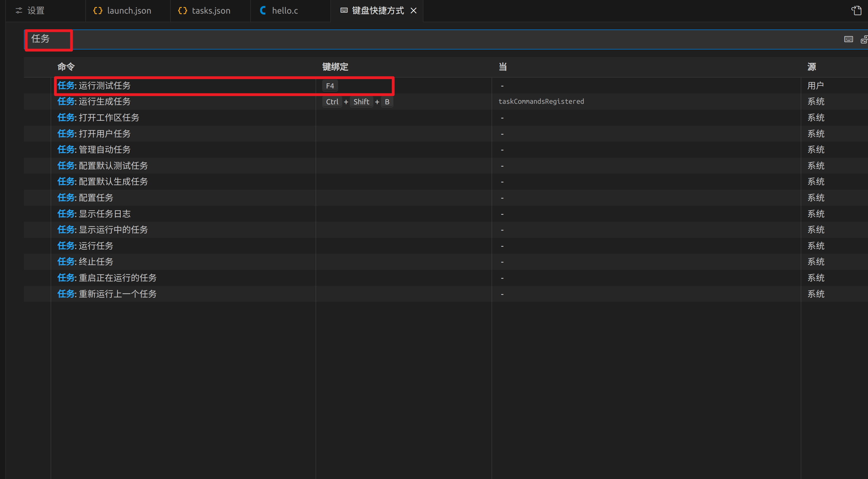This screenshot has width=868, height=479.
Task: Click the braces icon on tasks.json tab
Action: (182, 11)
